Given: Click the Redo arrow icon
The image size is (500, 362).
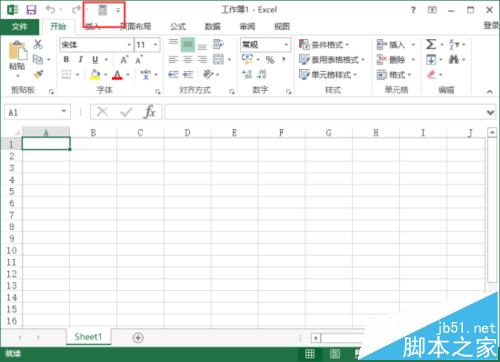Looking at the screenshot, I should (x=76, y=10).
